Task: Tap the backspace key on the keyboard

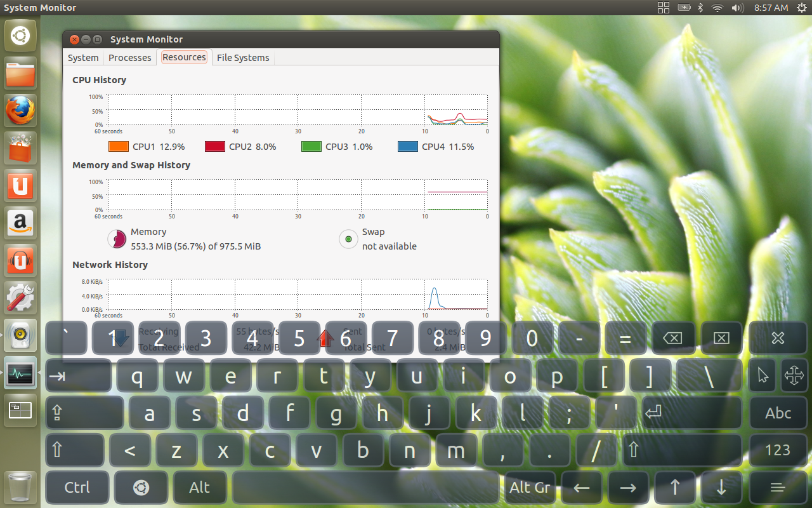Action: coord(672,338)
